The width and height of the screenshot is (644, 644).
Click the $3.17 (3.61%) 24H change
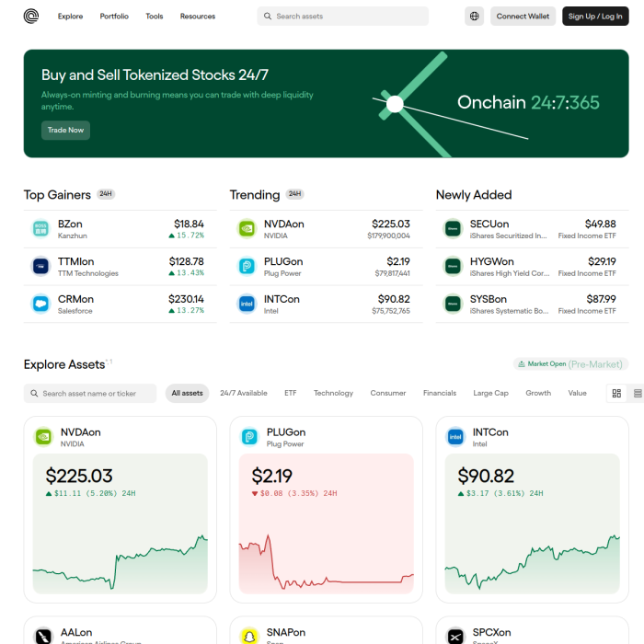500,494
